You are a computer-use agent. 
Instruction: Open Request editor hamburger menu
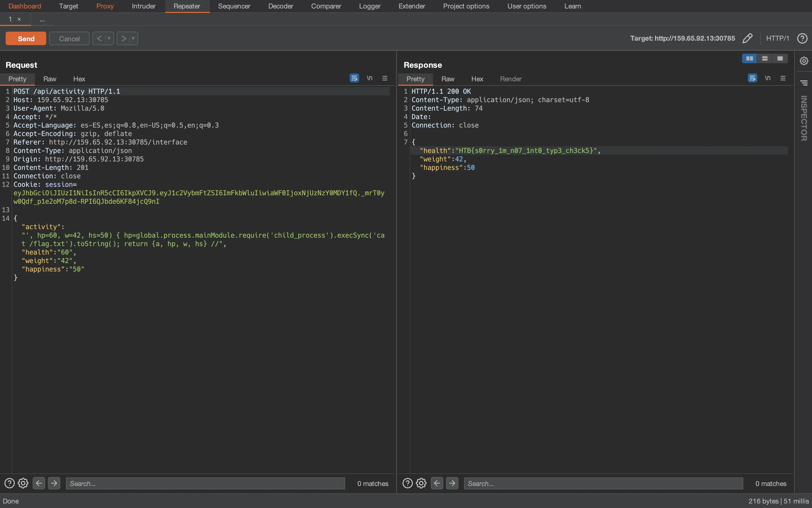[x=385, y=78]
